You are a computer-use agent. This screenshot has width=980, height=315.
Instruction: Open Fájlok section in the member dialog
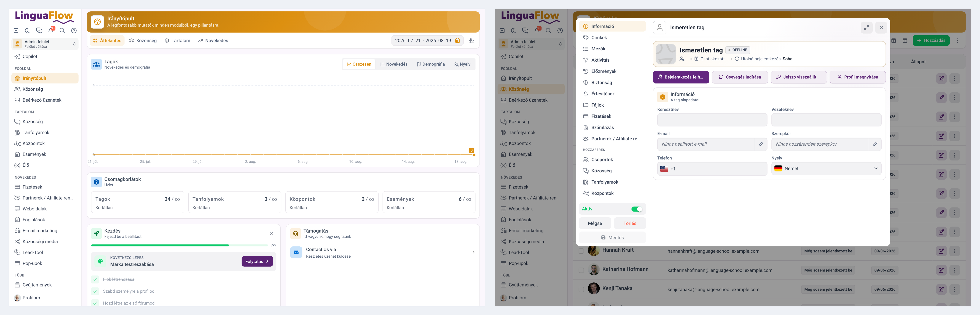pos(613,105)
